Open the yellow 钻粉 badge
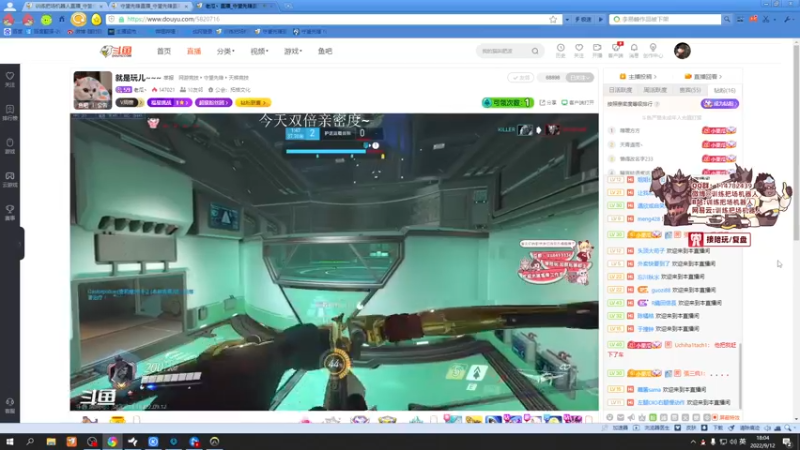The width and height of the screenshot is (800, 450). (x=253, y=103)
